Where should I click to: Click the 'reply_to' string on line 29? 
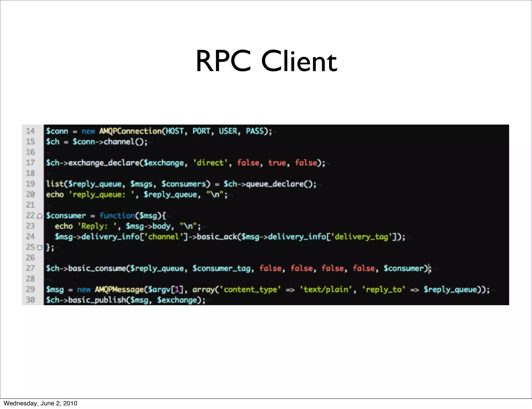tap(384, 289)
